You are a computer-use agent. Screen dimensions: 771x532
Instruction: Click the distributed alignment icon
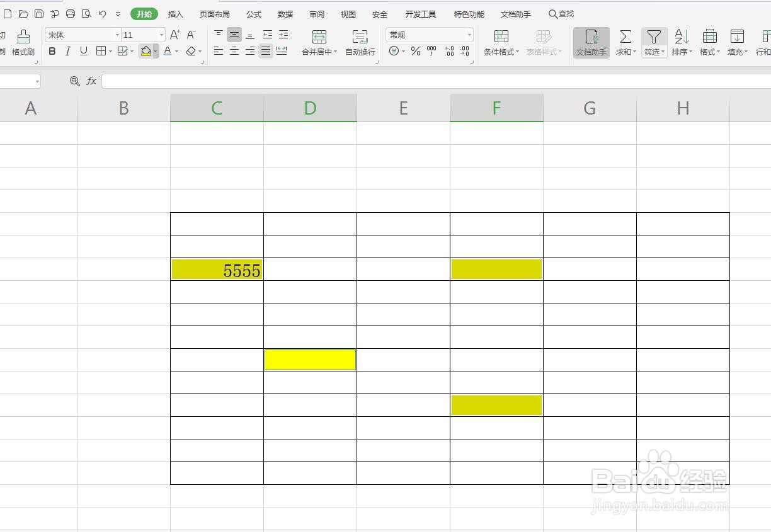point(282,51)
